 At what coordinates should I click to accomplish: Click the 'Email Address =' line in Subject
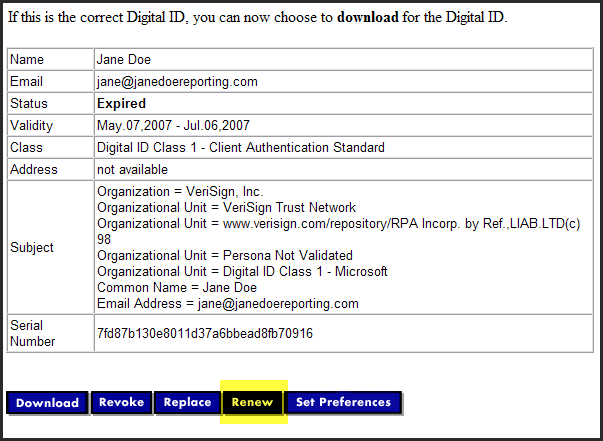228,304
